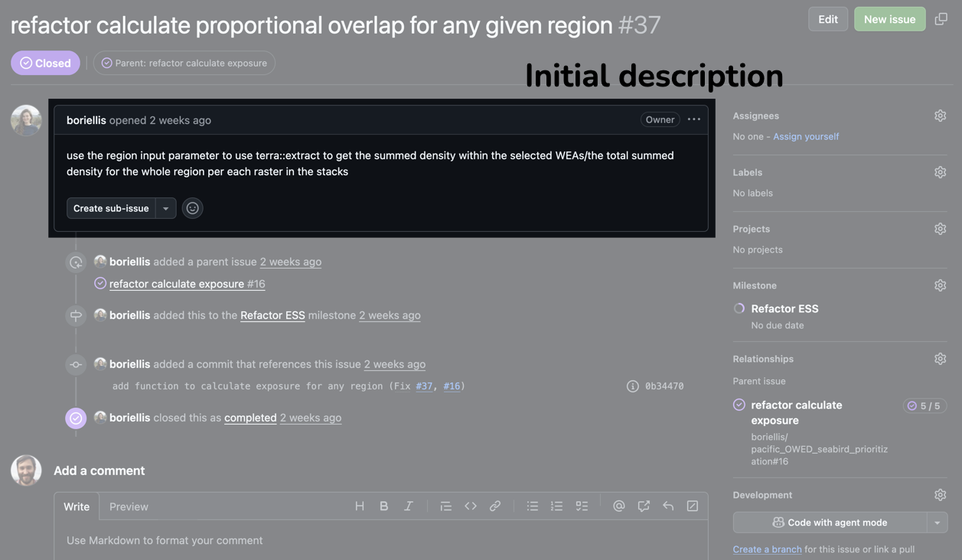Apply bold formatting in comment toolbar

pos(383,506)
